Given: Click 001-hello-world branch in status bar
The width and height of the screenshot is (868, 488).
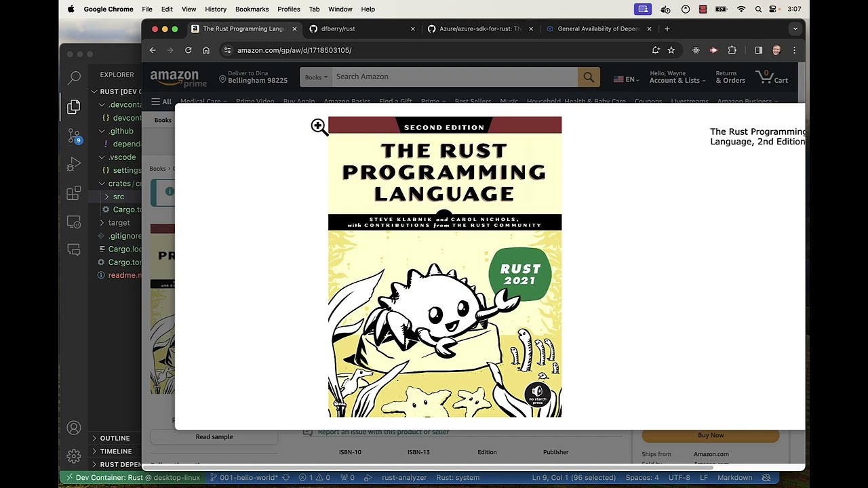Looking at the screenshot, I should pos(243,478).
